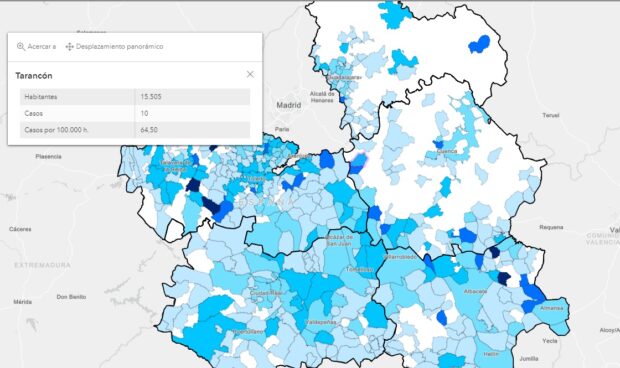
Task: Click the Talavera de la Reina label
Action: [175, 166]
